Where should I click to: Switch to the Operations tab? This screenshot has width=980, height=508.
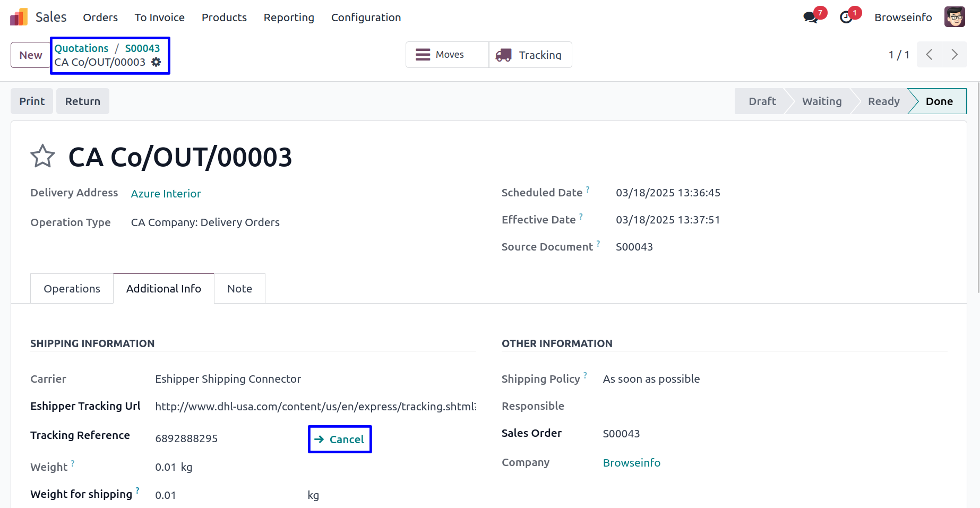(x=72, y=289)
